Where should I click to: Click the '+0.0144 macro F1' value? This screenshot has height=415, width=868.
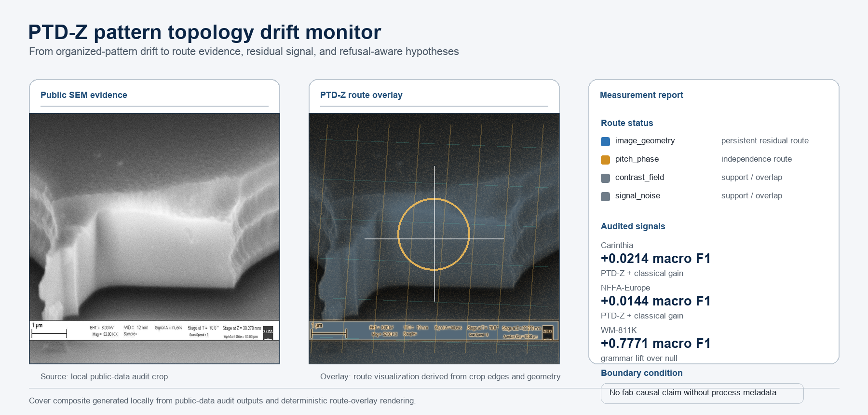(656, 301)
